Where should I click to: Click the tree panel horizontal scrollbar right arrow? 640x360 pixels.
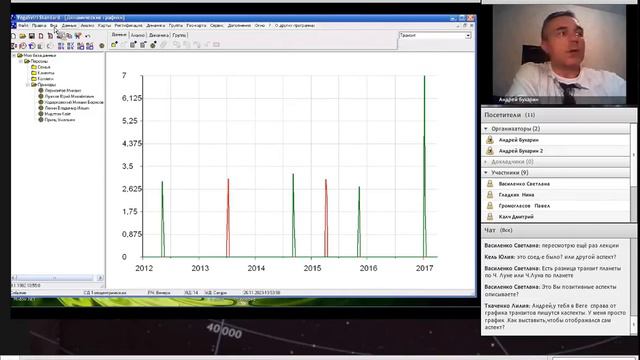(100, 278)
